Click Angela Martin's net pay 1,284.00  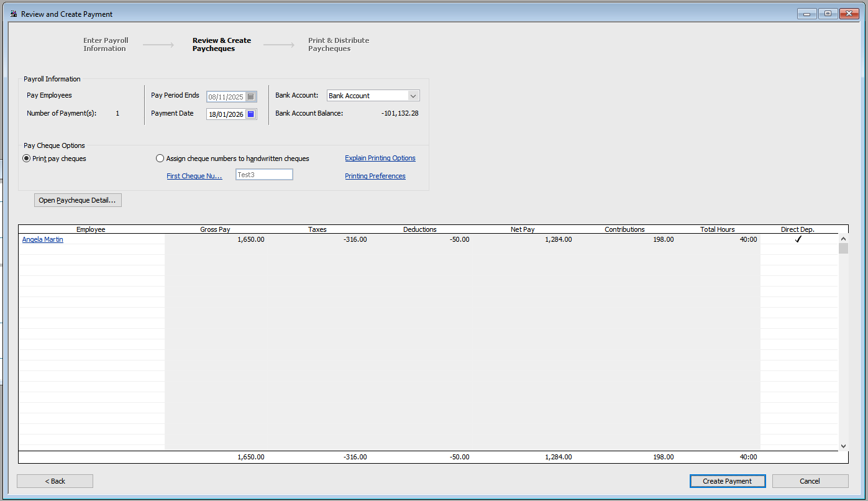pos(559,239)
